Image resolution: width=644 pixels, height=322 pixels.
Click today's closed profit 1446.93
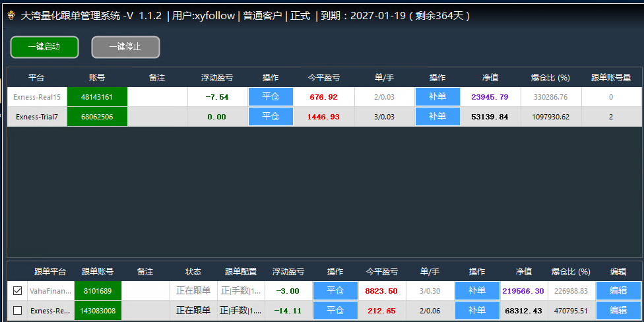click(x=323, y=117)
